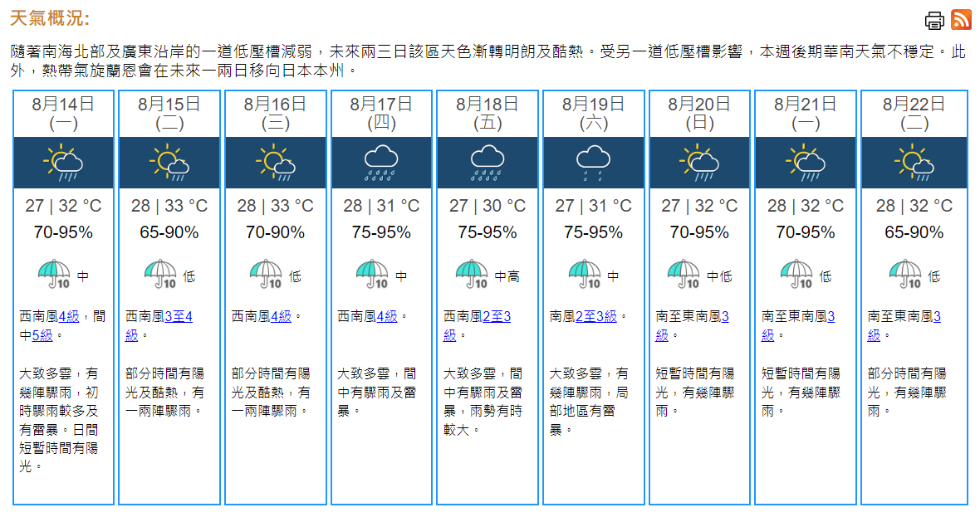
Task: Click the 3級 wind link for August 22
Action: coord(937,316)
